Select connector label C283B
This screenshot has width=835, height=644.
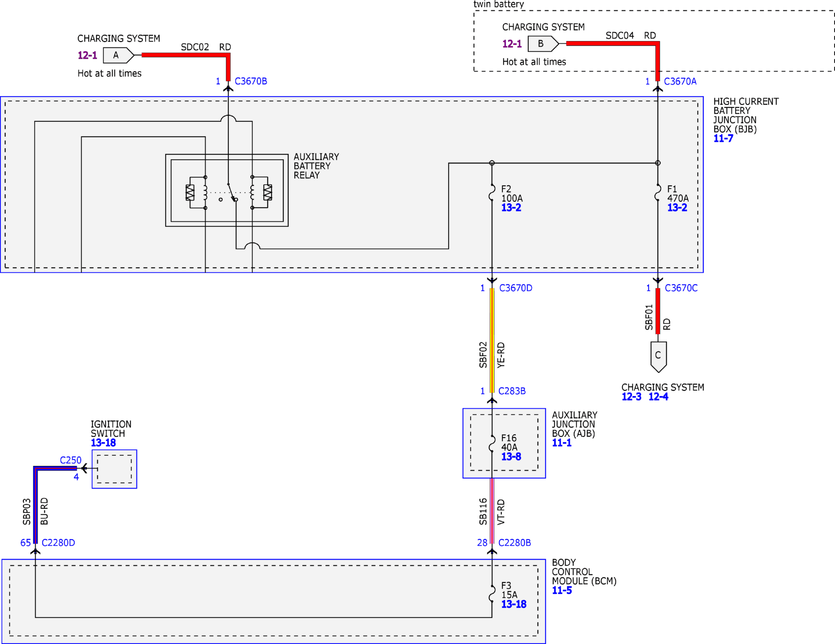click(512, 391)
